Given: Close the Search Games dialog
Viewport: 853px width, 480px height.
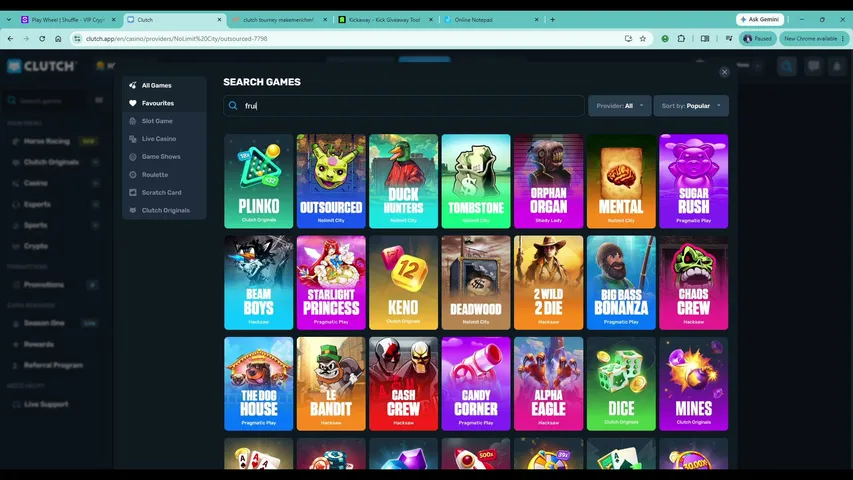Looking at the screenshot, I should coord(724,72).
